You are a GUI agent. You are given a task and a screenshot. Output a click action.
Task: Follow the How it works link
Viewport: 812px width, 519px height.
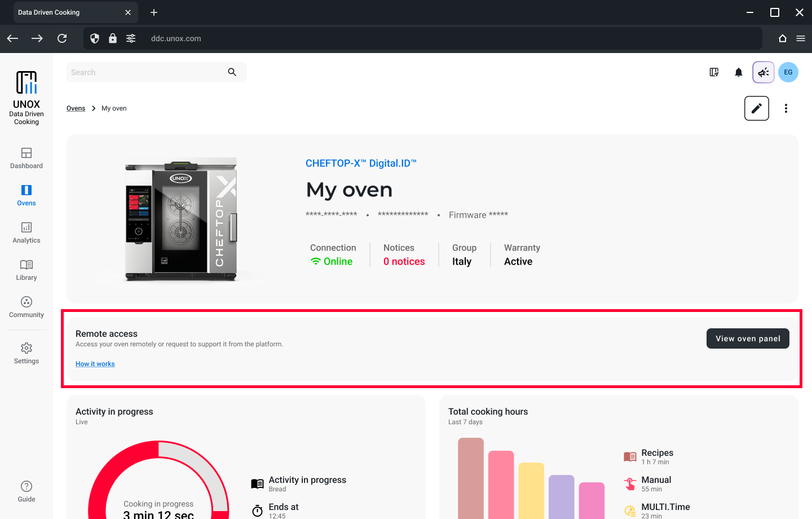95,364
